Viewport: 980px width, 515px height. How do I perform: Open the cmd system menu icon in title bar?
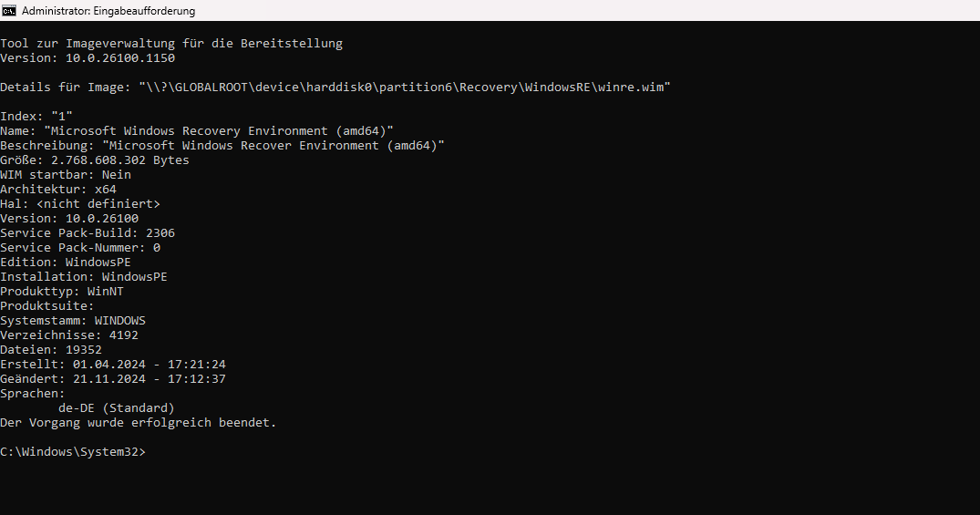(9, 11)
